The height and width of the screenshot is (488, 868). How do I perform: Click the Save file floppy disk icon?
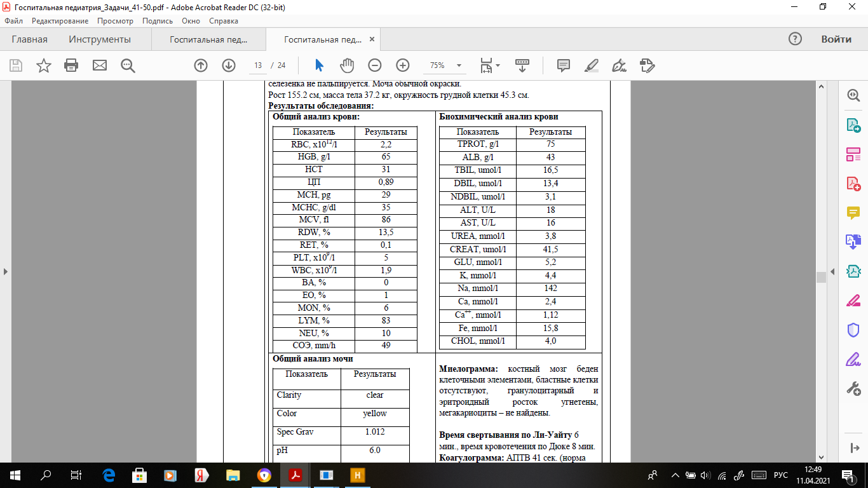coord(16,65)
